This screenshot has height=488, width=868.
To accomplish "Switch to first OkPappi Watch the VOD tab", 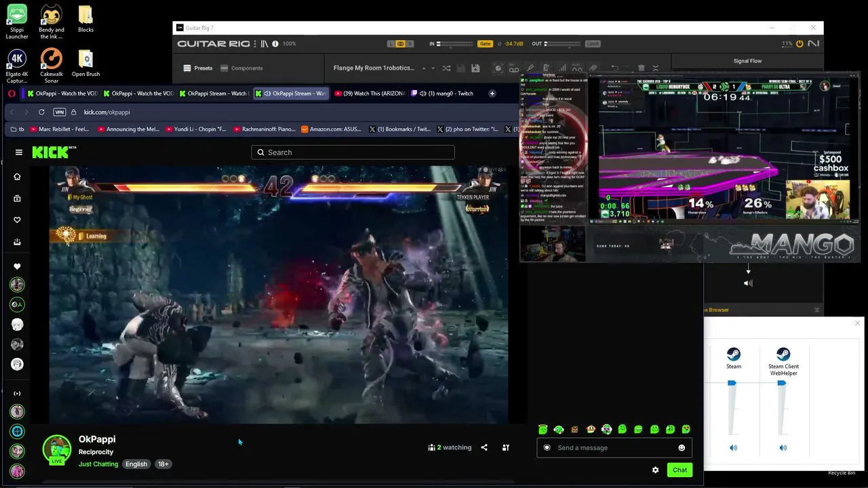I will pyautogui.click(x=64, y=94).
